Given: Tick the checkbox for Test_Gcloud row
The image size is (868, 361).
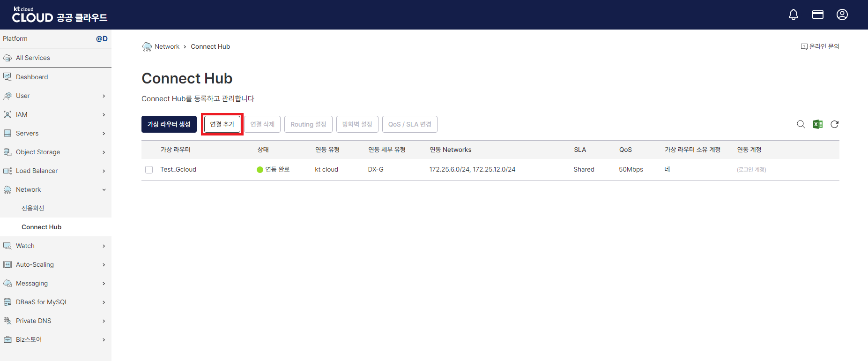Looking at the screenshot, I should point(149,170).
